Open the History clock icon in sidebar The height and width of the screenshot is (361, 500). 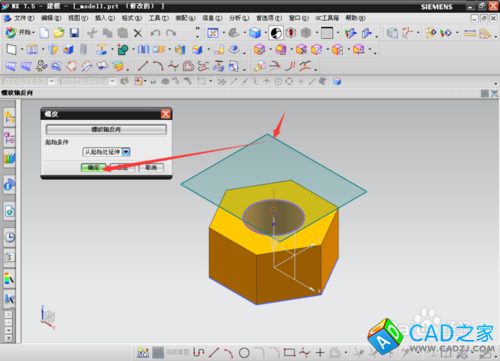point(10,237)
